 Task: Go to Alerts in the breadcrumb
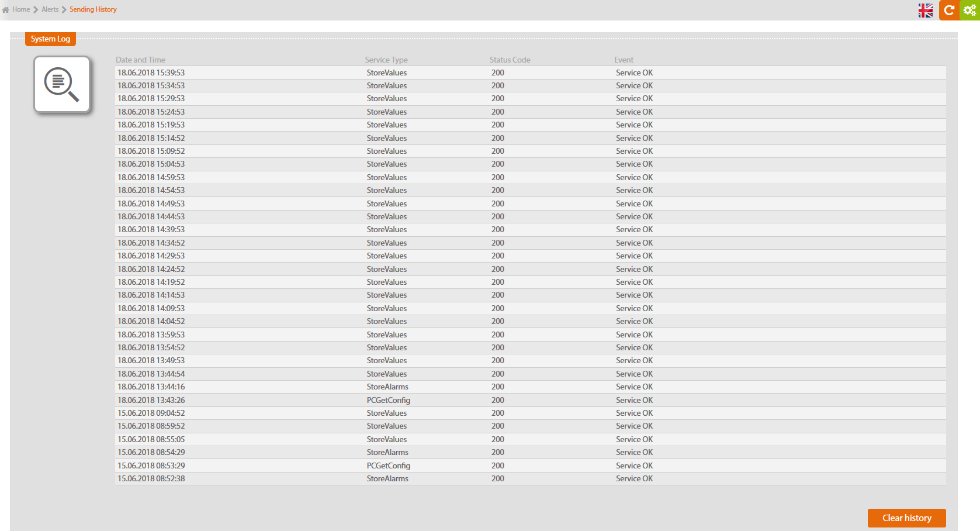pyautogui.click(x=50, y=9)
